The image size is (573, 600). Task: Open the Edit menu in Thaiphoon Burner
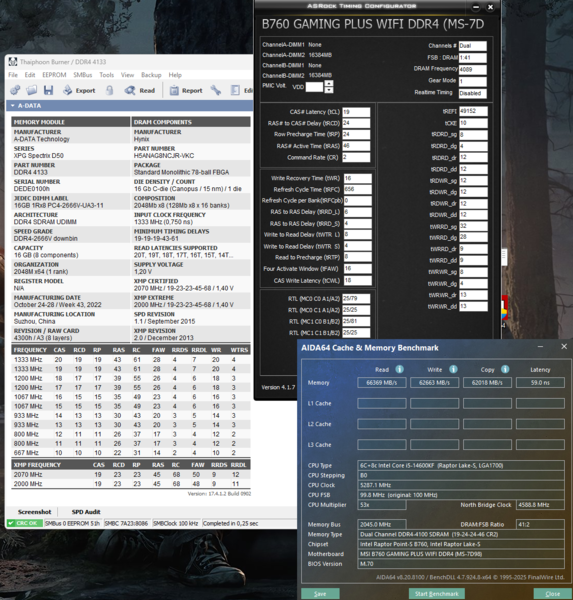click(x=30, y=75)
